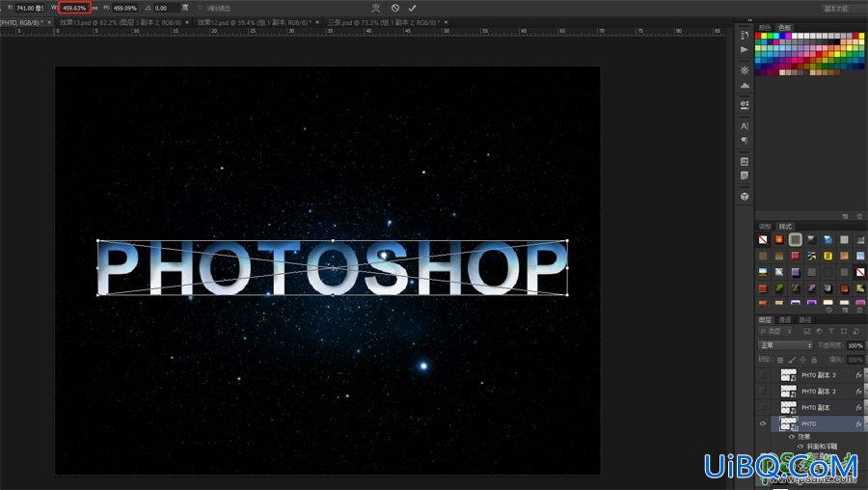
Task: Create new style icon at styles panel bottom
Action: coord(845,310)
